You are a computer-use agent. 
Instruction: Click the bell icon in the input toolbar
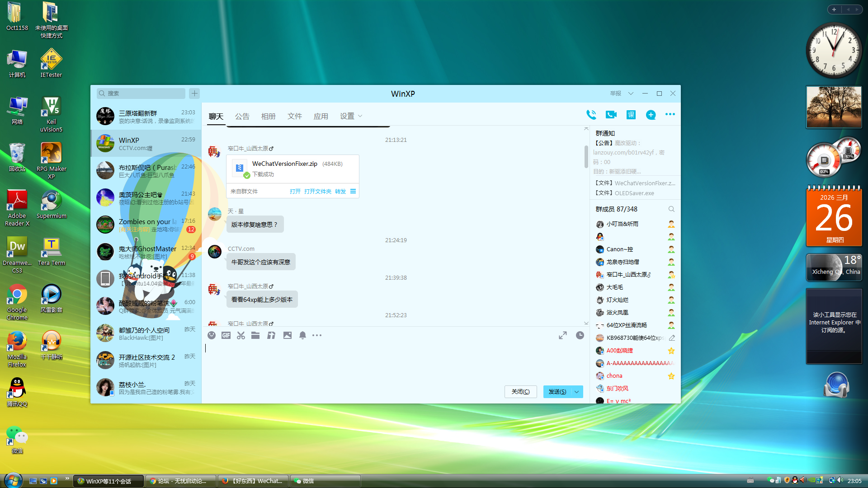pyautogui.click(x=302, y=335)
